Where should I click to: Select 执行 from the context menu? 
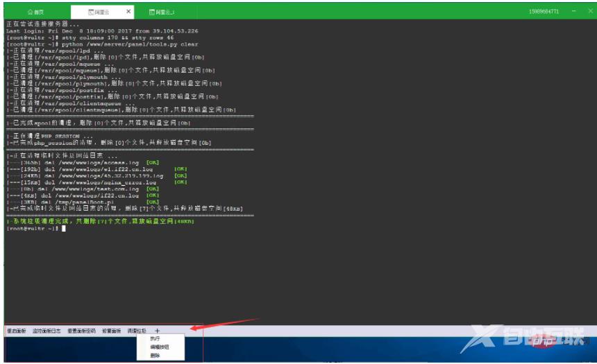point(155,338)
